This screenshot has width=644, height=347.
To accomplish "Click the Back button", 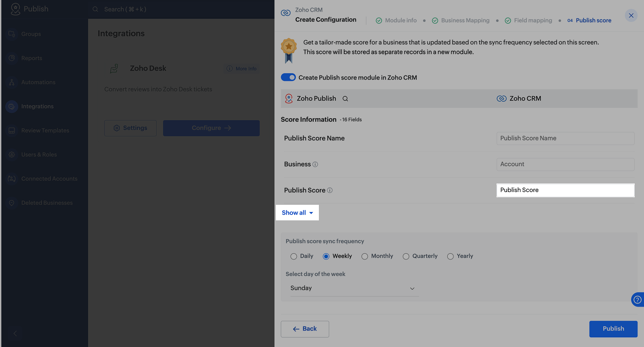I will click(305, 329).
